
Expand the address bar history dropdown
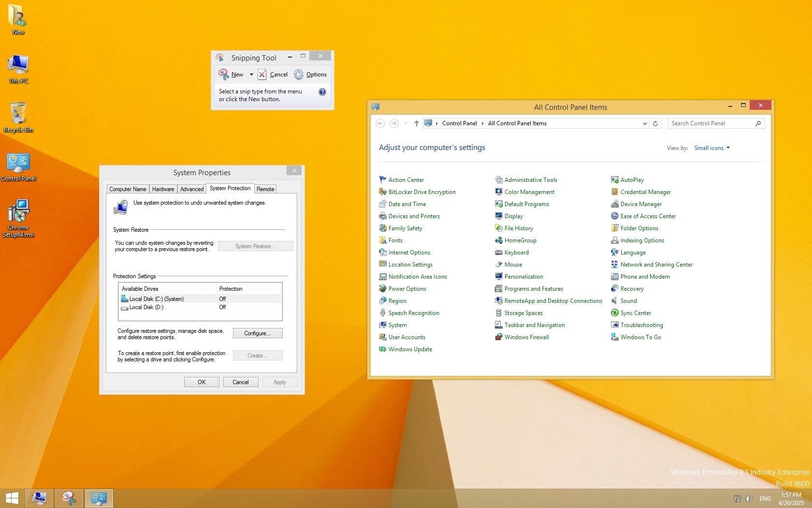point(644,123)
